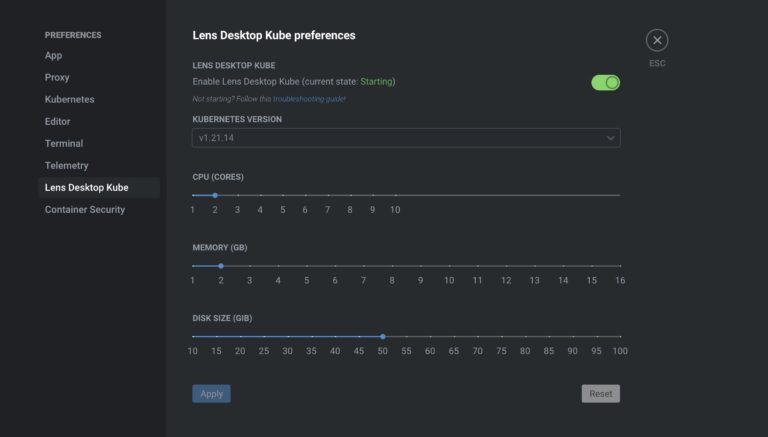Click the KUBERNETES VERSION label
768x437 pixels.
click(237, 119)
